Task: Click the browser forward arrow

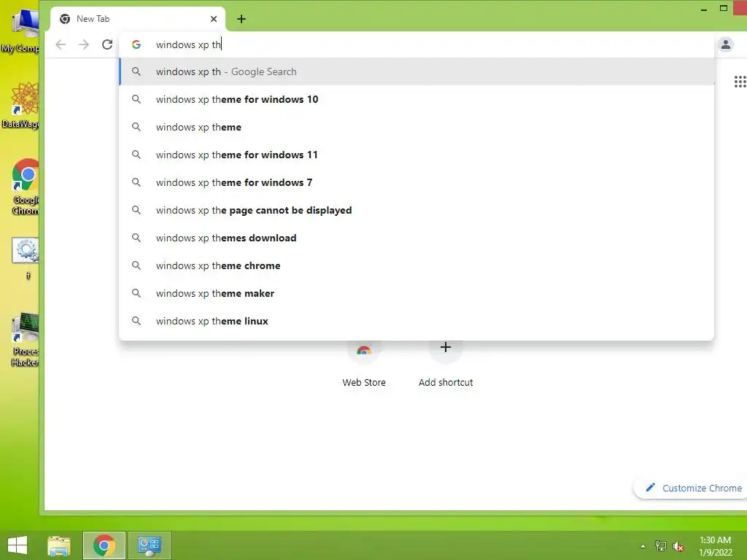Action: coord(84,44)
